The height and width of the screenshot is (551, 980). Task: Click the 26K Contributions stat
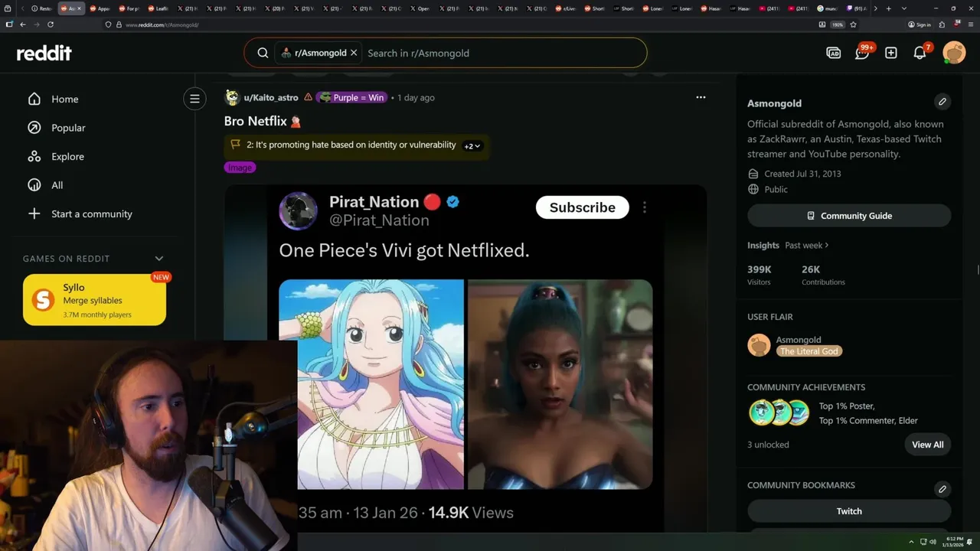(x=823, y=275)
